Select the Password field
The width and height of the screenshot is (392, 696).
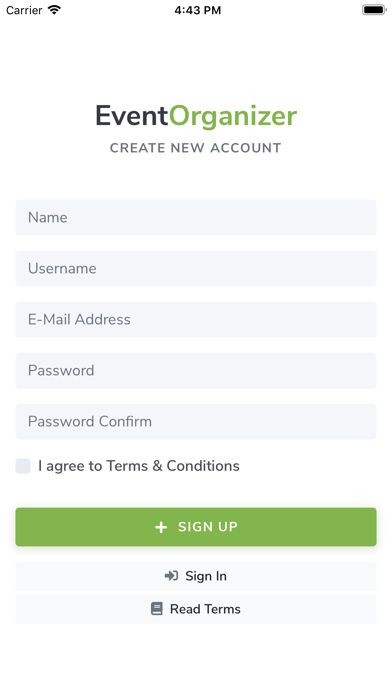coord(196,371)
